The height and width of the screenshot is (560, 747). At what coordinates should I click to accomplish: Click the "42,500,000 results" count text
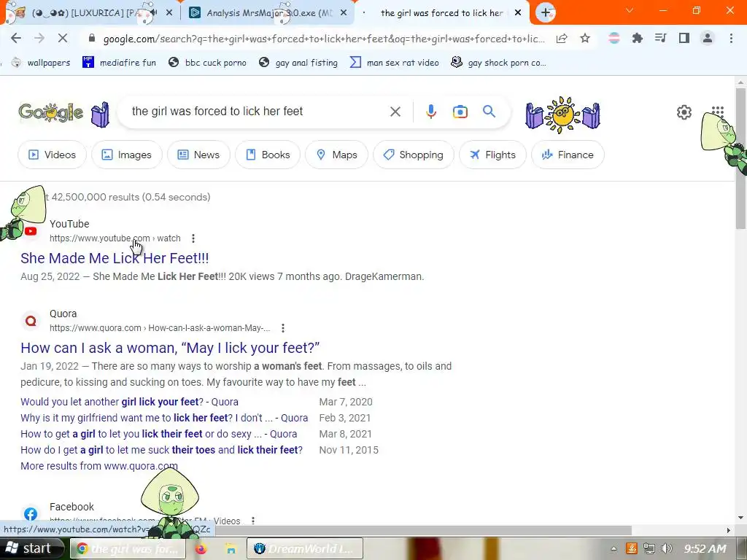[x=96, y=197]
